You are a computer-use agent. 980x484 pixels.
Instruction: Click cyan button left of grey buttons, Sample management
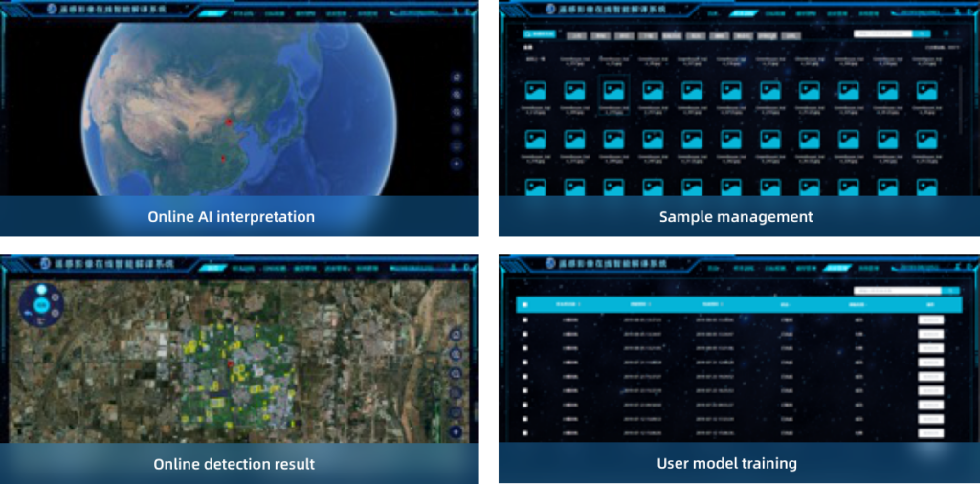[x=541, y=34]
